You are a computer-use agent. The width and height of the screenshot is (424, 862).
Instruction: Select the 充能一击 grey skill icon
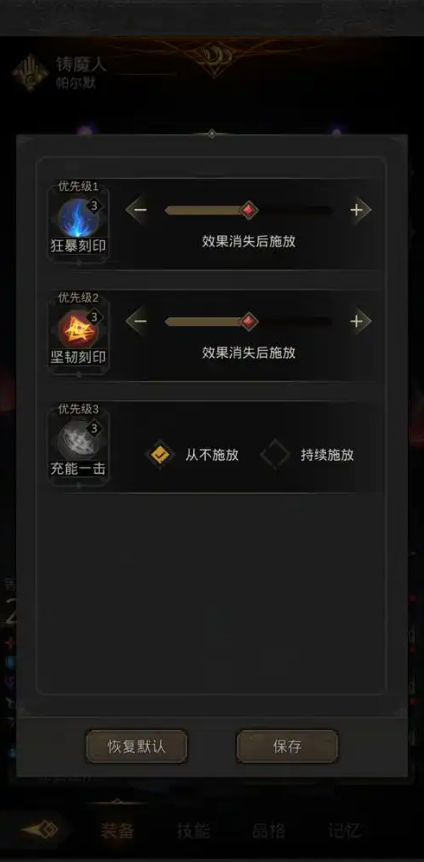78,441
